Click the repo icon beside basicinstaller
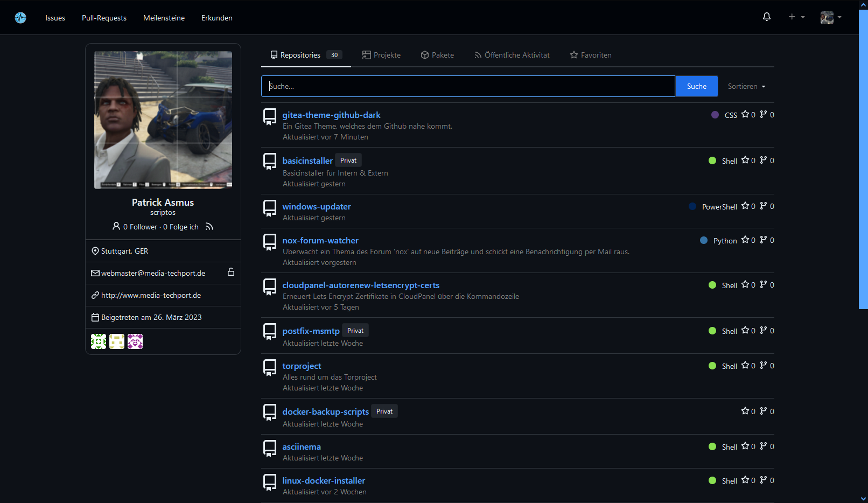Viewport: 868px width, 503px height. coord(270,161)
